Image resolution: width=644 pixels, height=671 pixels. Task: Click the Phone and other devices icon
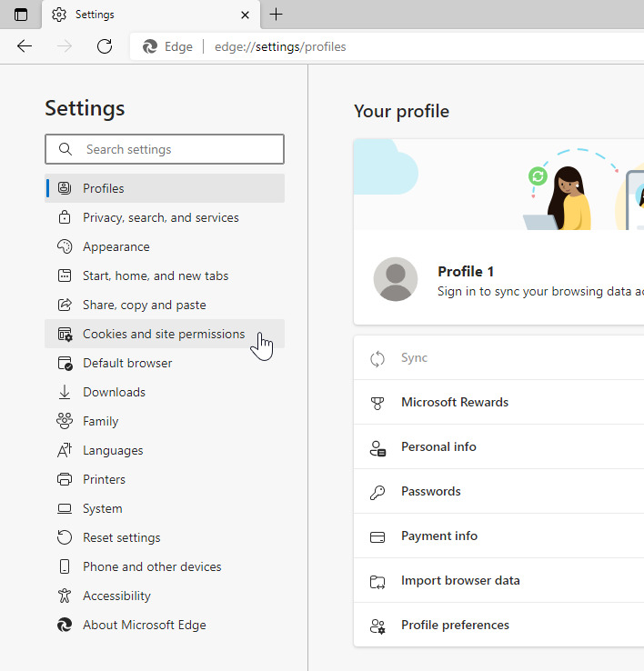click(65, 566)
